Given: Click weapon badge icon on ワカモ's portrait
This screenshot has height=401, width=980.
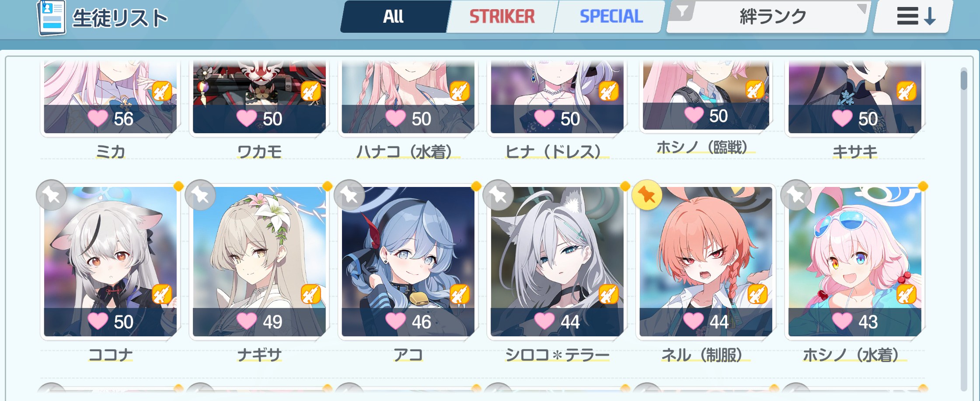Looking at the screenshot, I should click(311, 91).
